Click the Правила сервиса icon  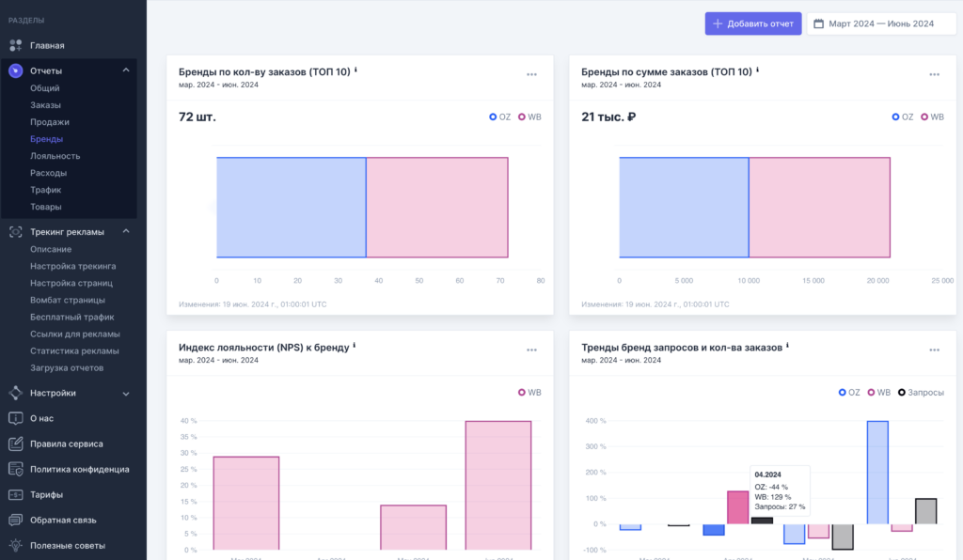15,443
